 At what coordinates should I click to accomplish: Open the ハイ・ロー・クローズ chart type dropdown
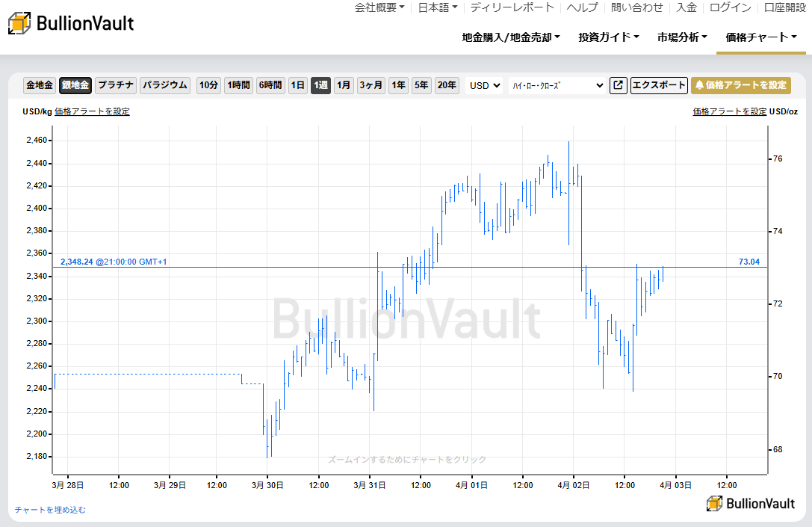(558, 85)
